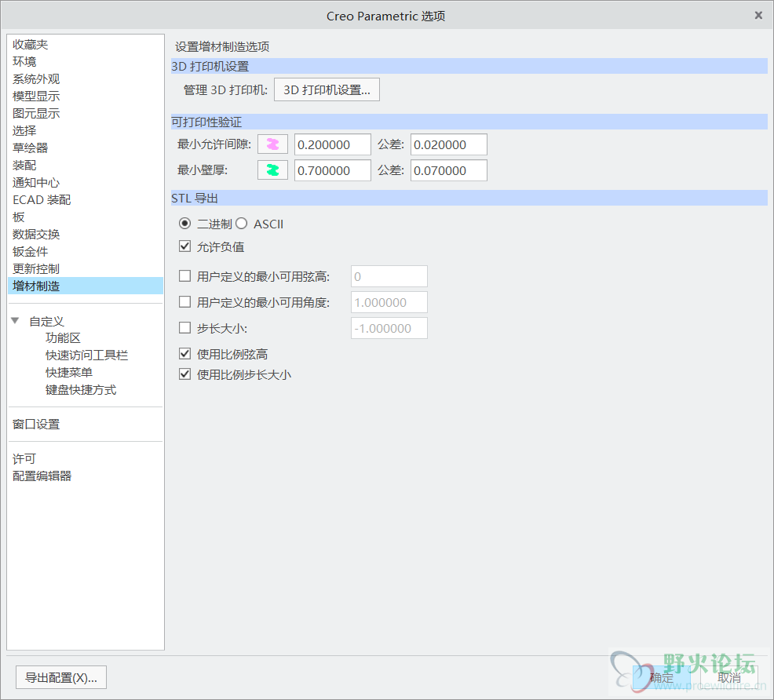
Task: Open 快速访问工具栏 customization page
Action: coord(87,355)
